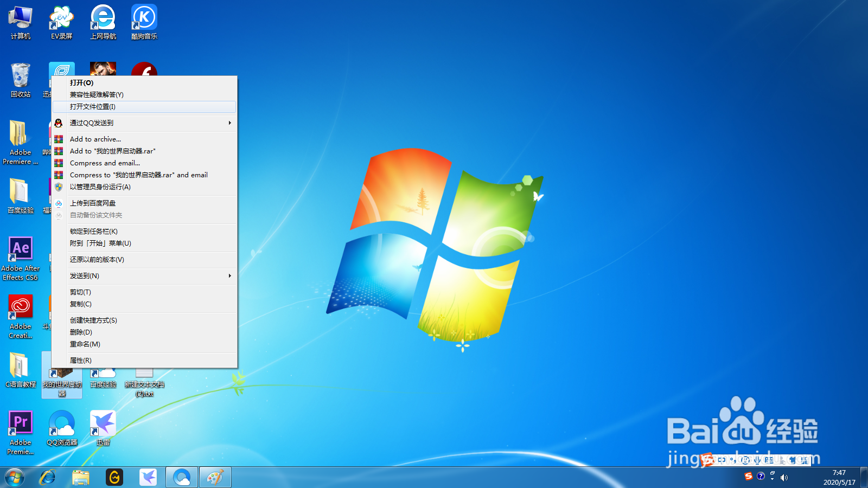Choose 复制(C) in context menu
868x488 pixels.
(144, 304)
